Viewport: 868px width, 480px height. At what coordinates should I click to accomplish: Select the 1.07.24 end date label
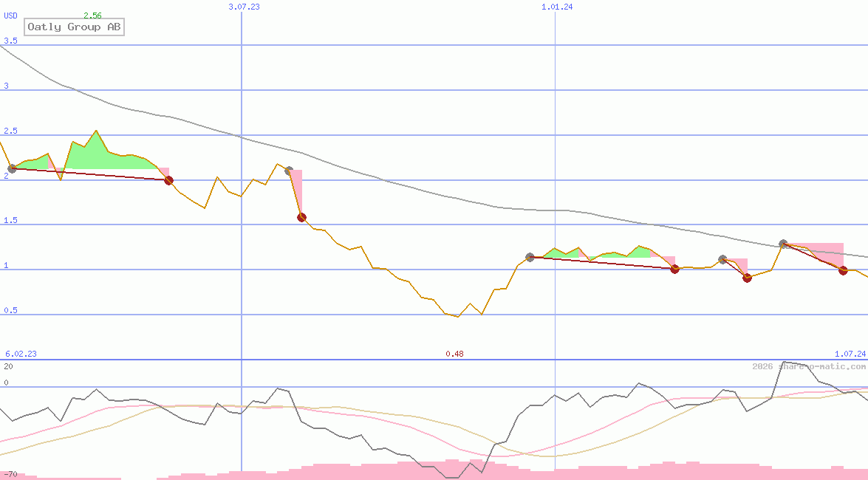(x=850, y=354)
